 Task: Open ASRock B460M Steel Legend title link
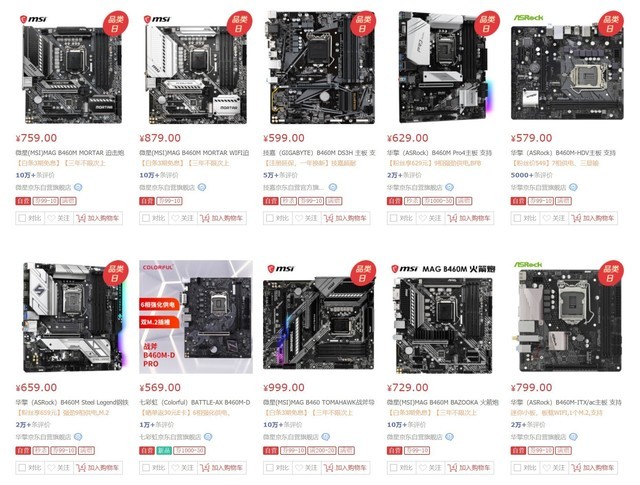[72, 402]
